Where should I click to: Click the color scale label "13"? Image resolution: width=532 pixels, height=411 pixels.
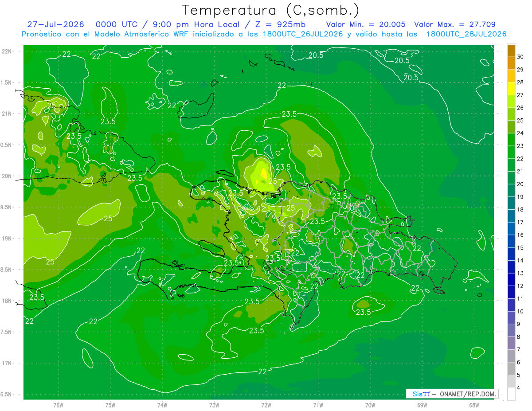tap(520, 273)
